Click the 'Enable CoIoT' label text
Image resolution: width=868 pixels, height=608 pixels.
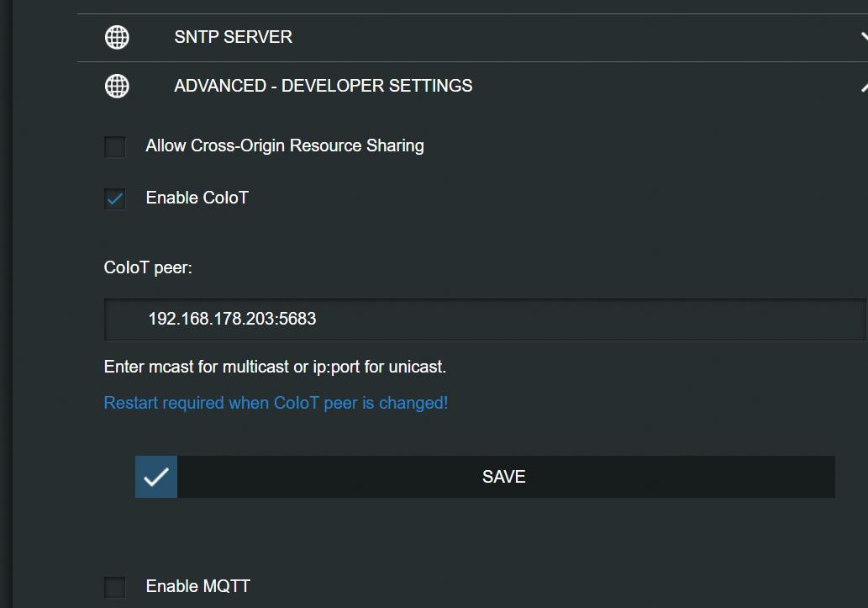click(197, 198)
